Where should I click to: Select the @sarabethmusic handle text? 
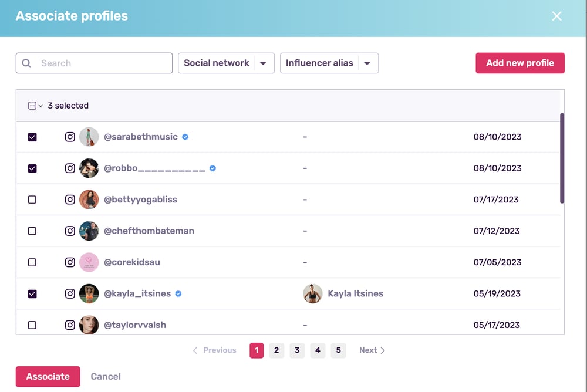click(141, 137)
